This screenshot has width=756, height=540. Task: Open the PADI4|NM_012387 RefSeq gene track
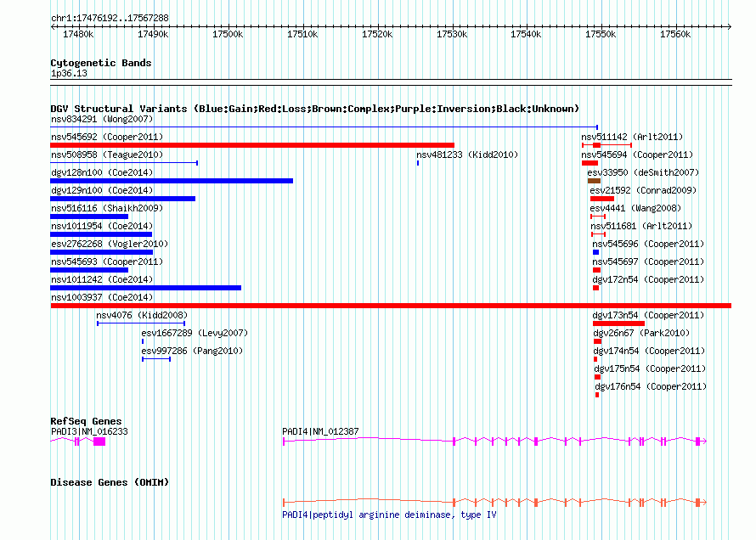[494, 442]
